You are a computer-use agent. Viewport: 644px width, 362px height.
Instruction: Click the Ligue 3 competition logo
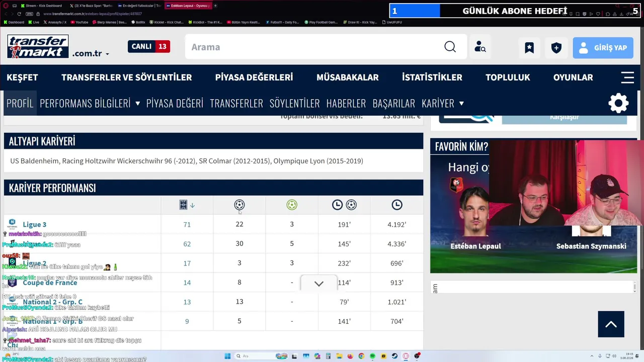tap(13, 224)
